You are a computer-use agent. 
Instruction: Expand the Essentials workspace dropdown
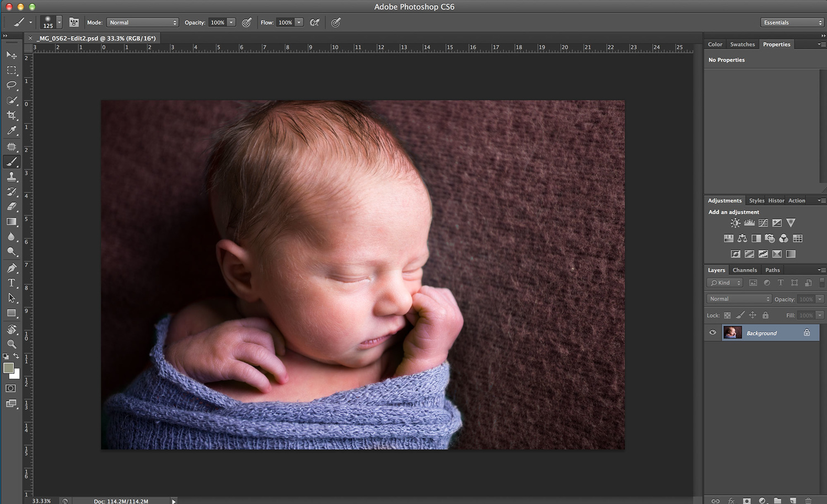point(792,23)
